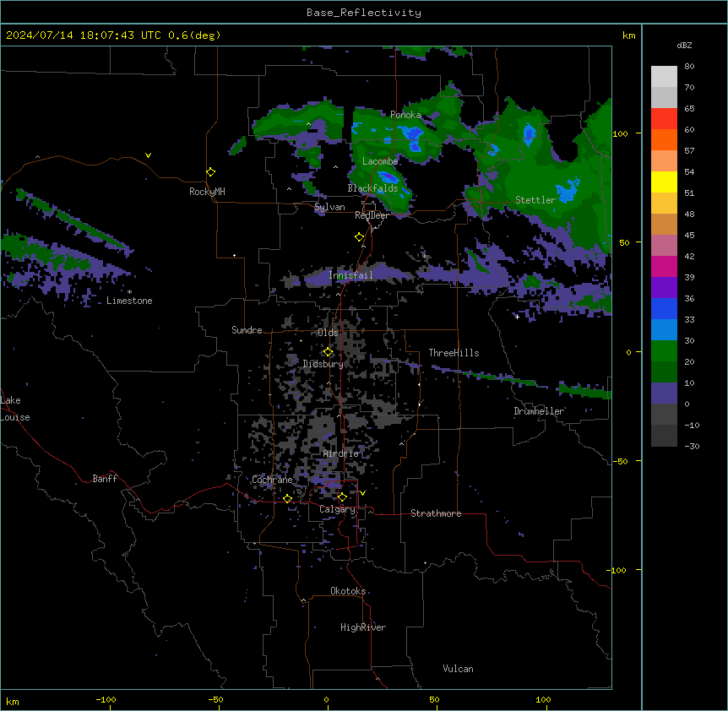This screenshot has height=711, width=728.
Task: Choose the indigo 0-10 dBZ legend swatch
Action: (664, 393)
